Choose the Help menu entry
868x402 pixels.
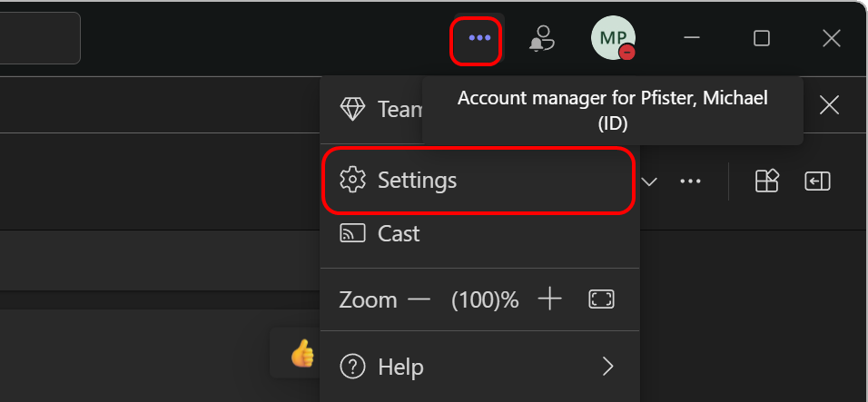pos(479,366)
